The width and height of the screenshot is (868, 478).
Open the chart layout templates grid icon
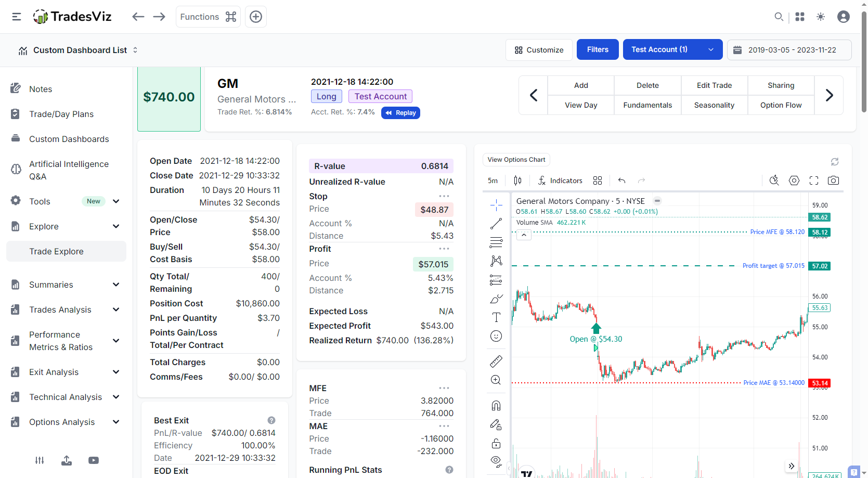598,180
